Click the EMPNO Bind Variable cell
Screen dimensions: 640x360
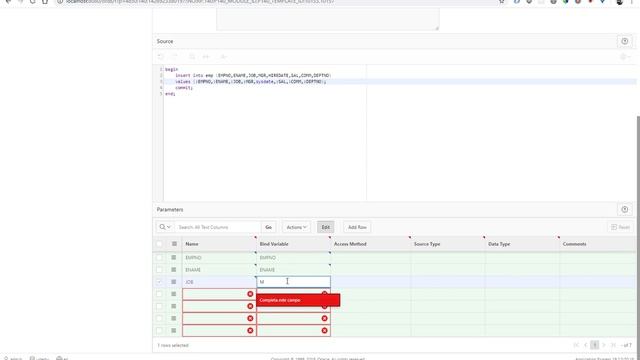(x=293, y=258)
